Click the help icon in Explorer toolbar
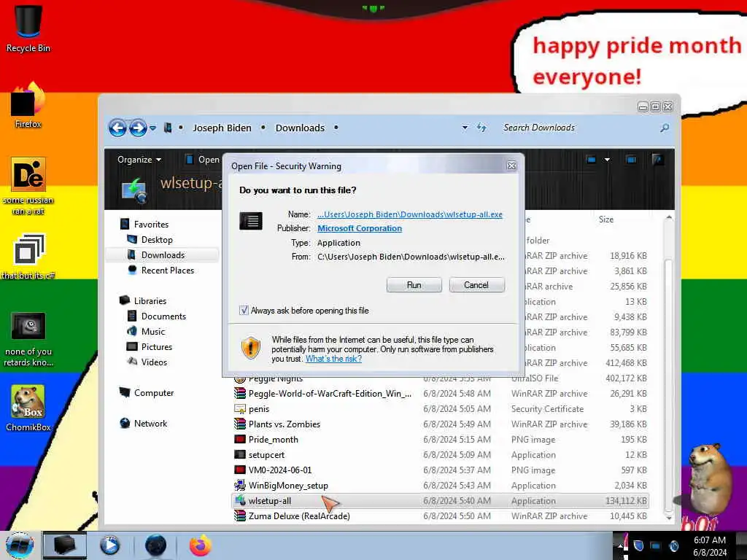 [x=657, y=160]
